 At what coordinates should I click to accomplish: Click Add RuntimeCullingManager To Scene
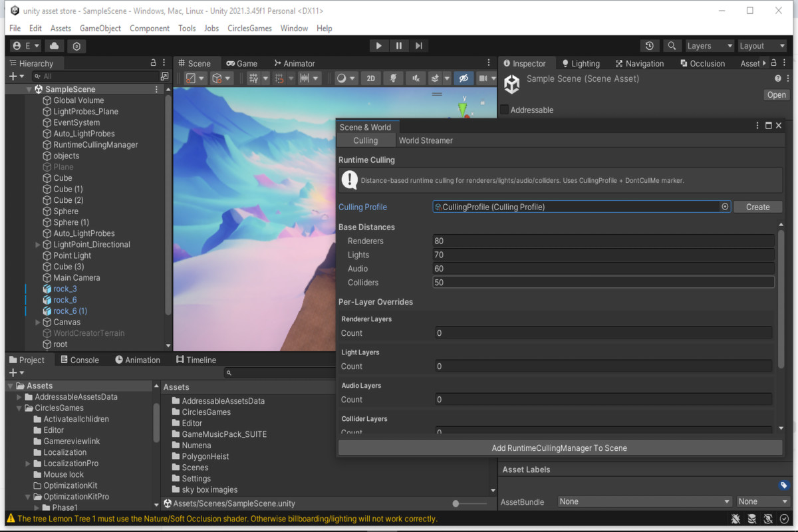pyautogui.click(x=559, y=448)
